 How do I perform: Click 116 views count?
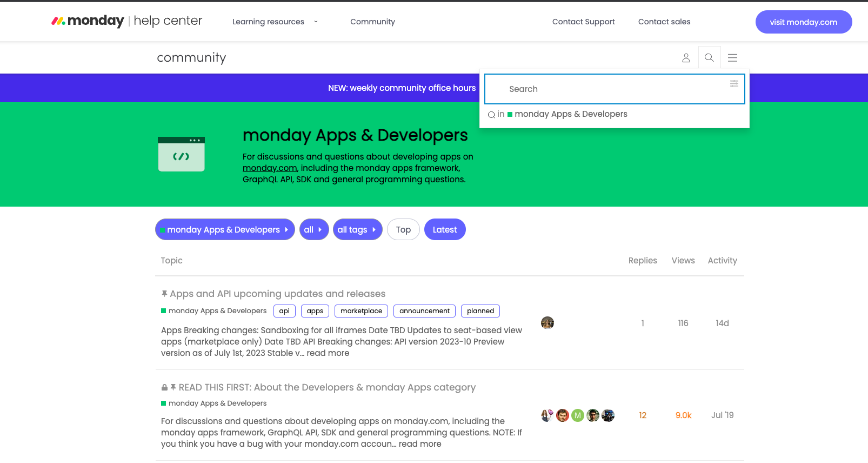click(683, 323)
